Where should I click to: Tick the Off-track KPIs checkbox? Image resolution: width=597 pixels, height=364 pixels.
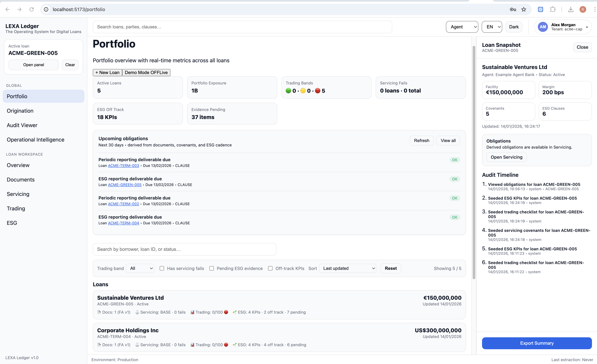(270, 268)
